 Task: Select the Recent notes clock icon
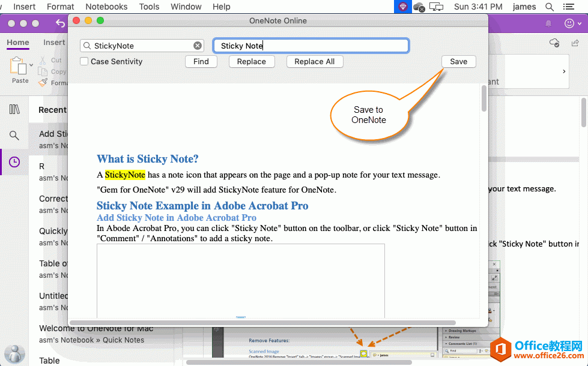click(x=14, y=162)
